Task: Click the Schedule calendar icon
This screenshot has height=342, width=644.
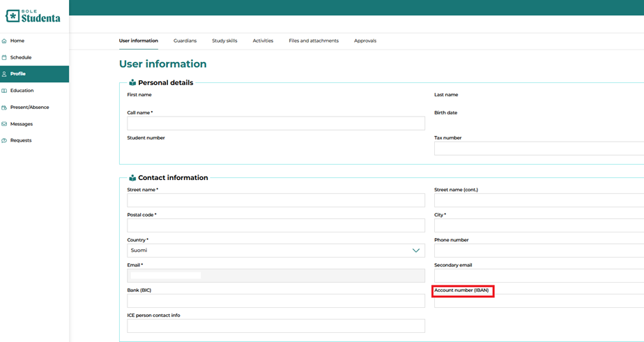Action: coord(5,58)
